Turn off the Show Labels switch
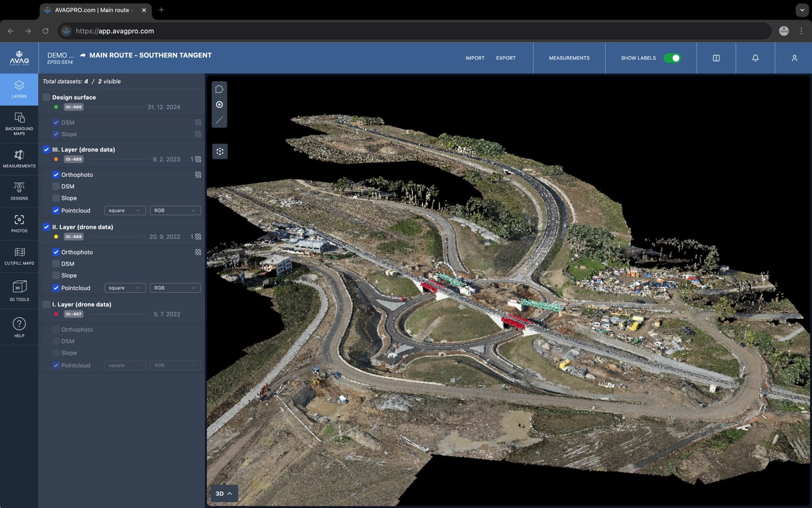This screenshot has height=508, width=812. 672,58
